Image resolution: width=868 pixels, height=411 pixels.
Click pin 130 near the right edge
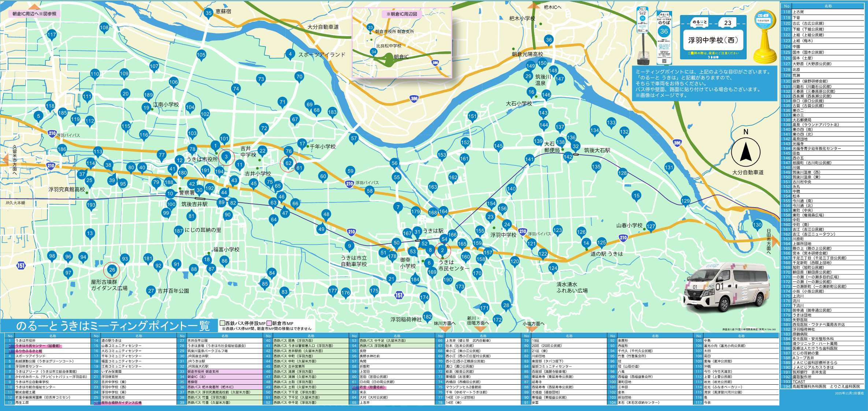[x=757, y=225]
